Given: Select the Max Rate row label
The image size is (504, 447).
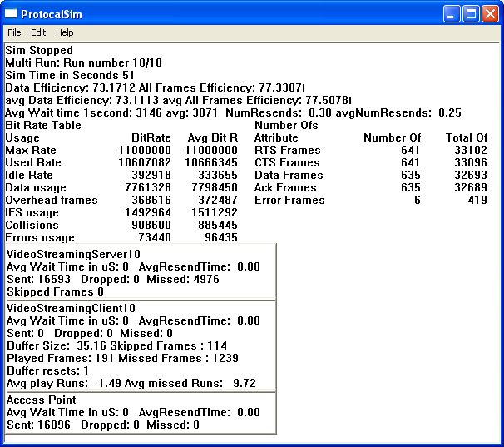Looking at the screenshot, I should pyautogui.click(x=29, y=151).
